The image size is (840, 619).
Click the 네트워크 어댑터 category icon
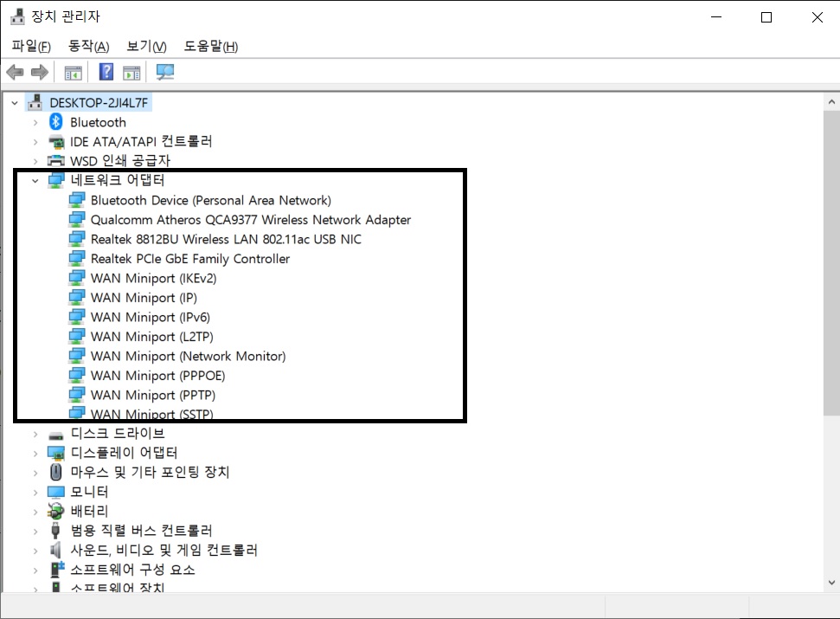pyautogui.click(x=55, y=181)
